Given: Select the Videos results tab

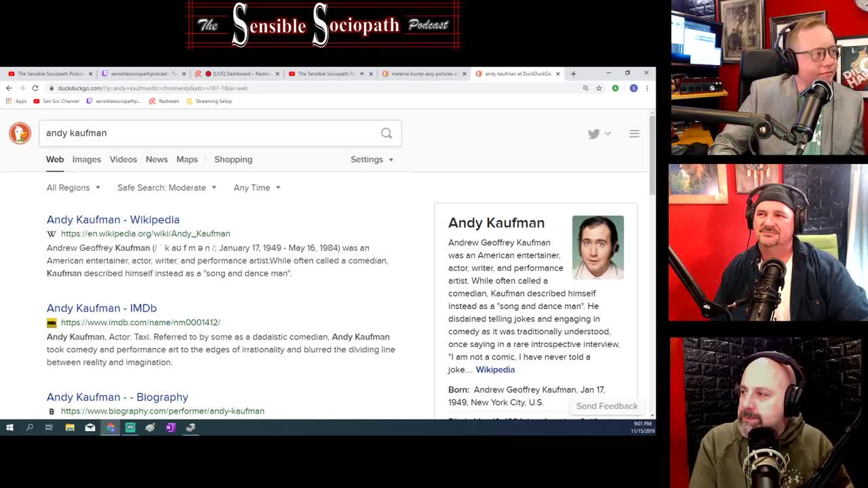Looking at the screenshot, I should [x=123, y=159].
